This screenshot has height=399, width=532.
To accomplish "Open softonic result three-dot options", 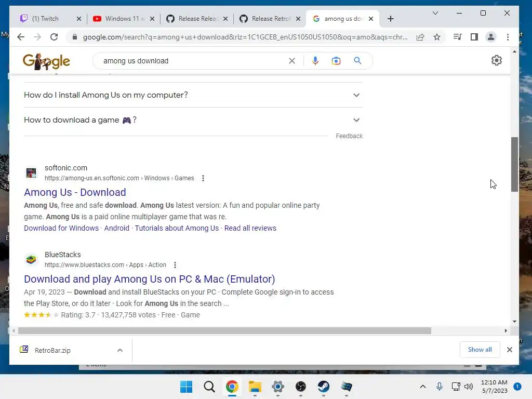I will click(203, 178).
